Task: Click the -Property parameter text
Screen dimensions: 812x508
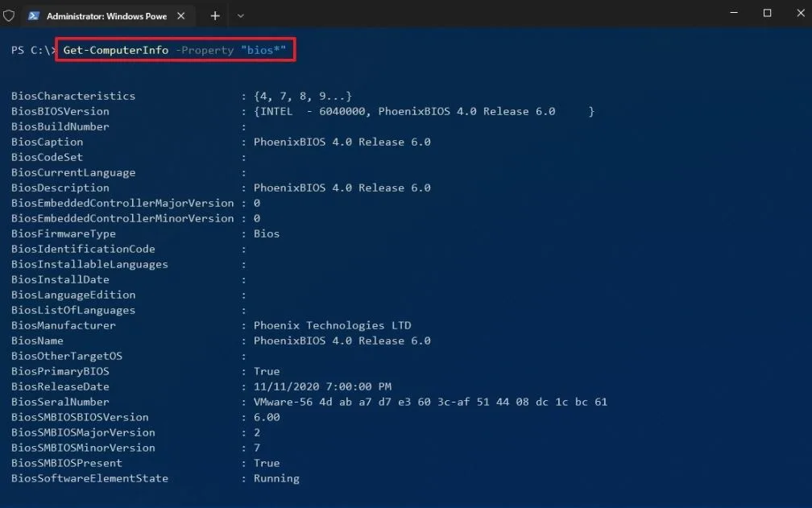Action: point(205,50)
